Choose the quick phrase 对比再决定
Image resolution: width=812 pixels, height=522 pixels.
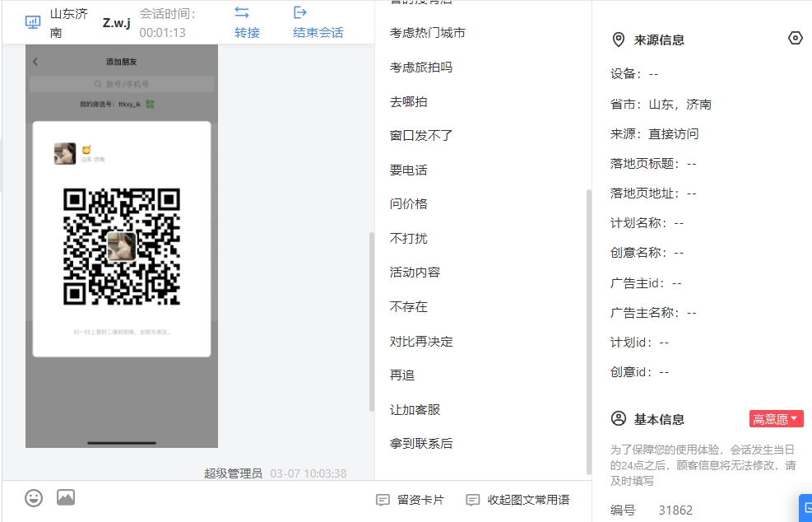tap(421, 342)
